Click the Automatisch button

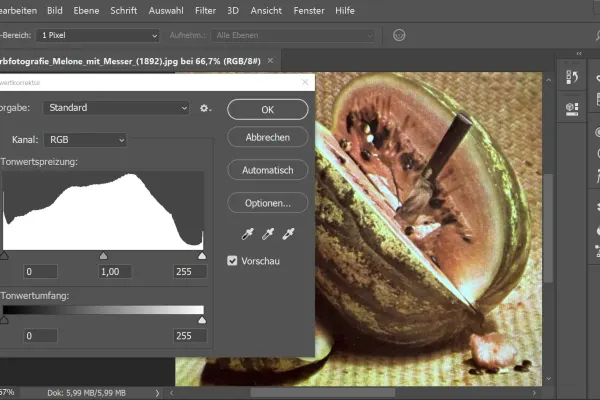[267, 170]
